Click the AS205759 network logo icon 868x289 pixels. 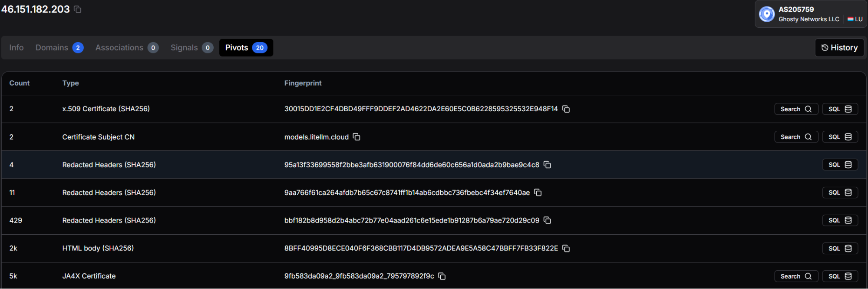767,14
